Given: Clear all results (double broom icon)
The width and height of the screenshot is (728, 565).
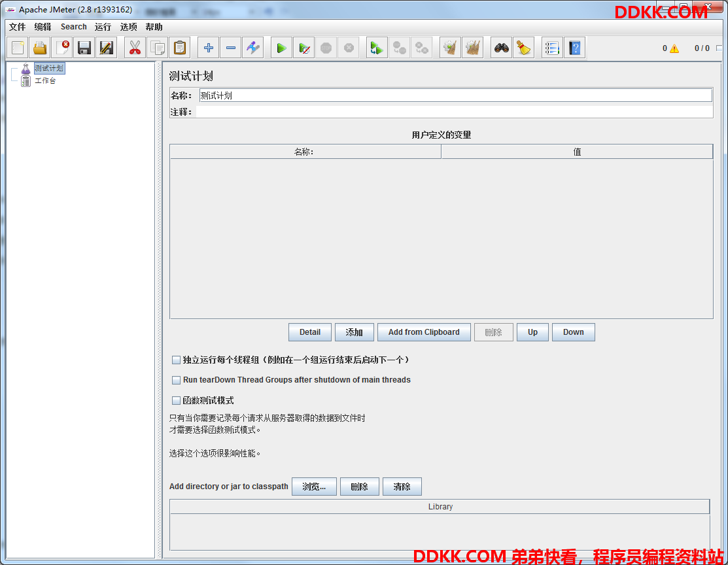Looking at the screenshot, I should [473, 48].
